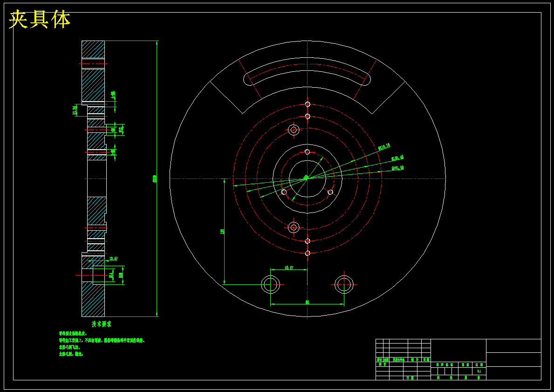
Task: Pick the 135 vertical dimension text
Action: pyautogui.click(x=223, y=232)
